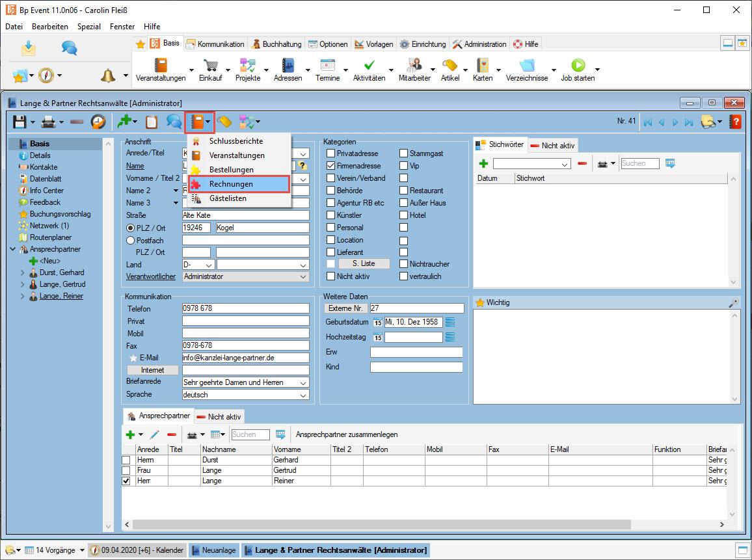
Task: Click the Einkauf shopping cart icon
Action: tap(210, 66)
